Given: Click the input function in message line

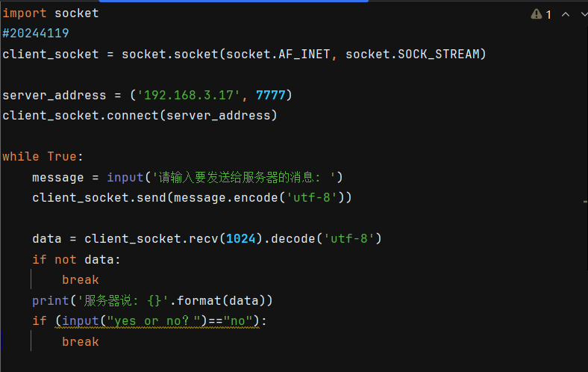Looking at the screenshot, I should tap(125, 177).
